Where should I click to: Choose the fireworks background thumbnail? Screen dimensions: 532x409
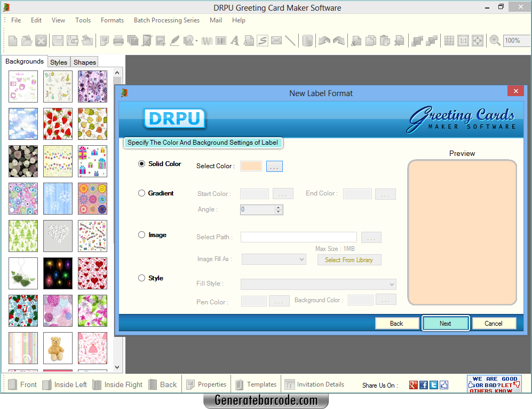[58, 273]
